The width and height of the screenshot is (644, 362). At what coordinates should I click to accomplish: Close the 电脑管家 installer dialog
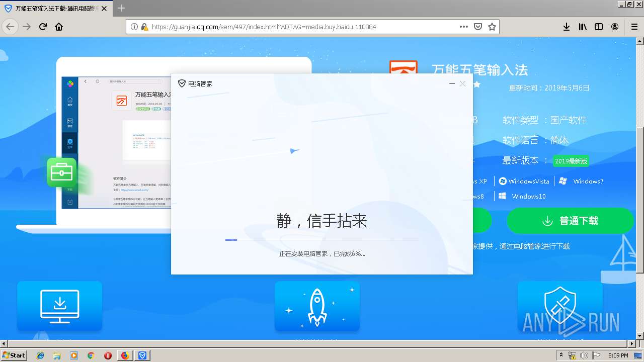click(462, 83)
